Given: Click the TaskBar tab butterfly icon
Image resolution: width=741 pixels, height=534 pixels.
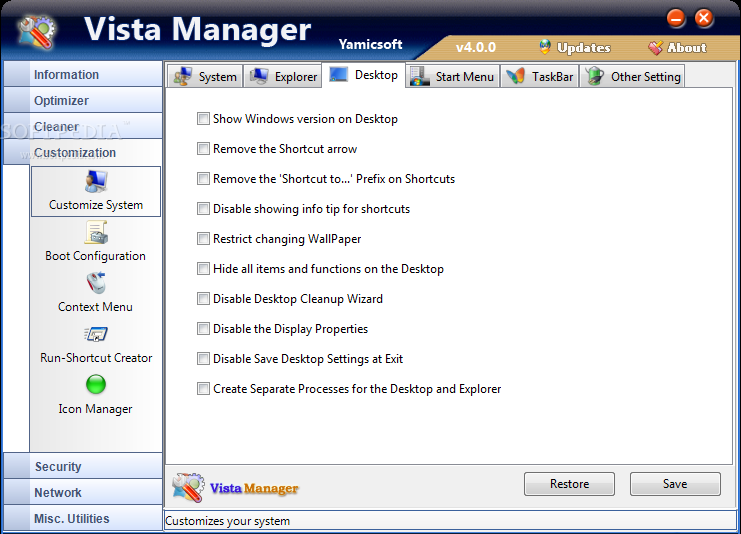Looking at the screenshot, I should pyautogui.click(x=516, y=76).
